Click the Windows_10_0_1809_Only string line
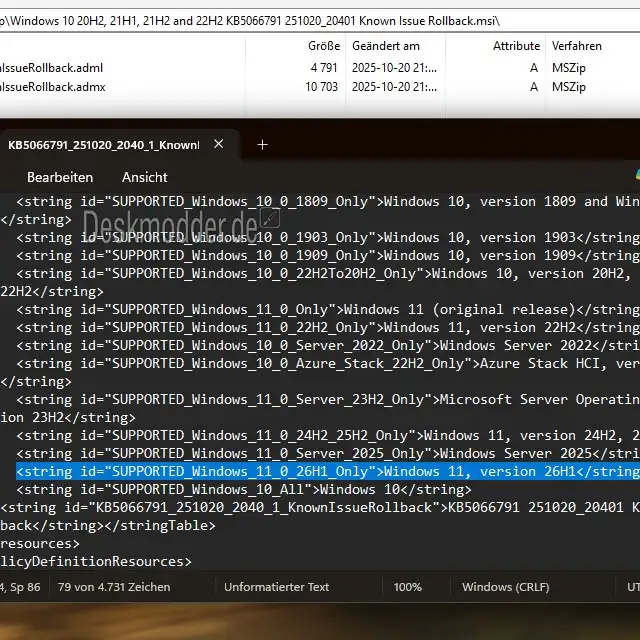The width and height of the screenshot is (640, 640). (x=328, y=201)
